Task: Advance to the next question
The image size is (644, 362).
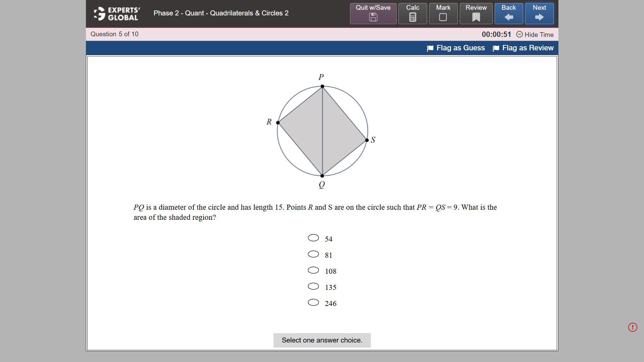Action: [x=539, y=13]
